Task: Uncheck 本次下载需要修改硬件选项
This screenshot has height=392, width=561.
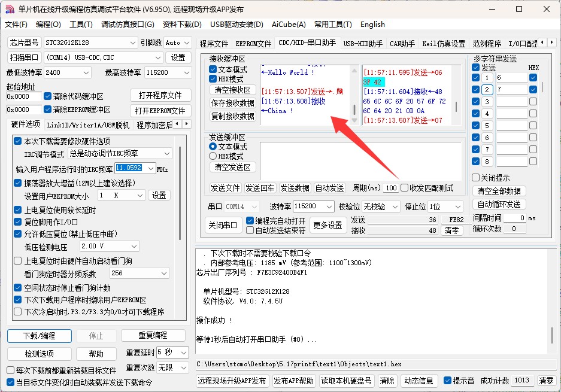Action: (x=17, y=141)
